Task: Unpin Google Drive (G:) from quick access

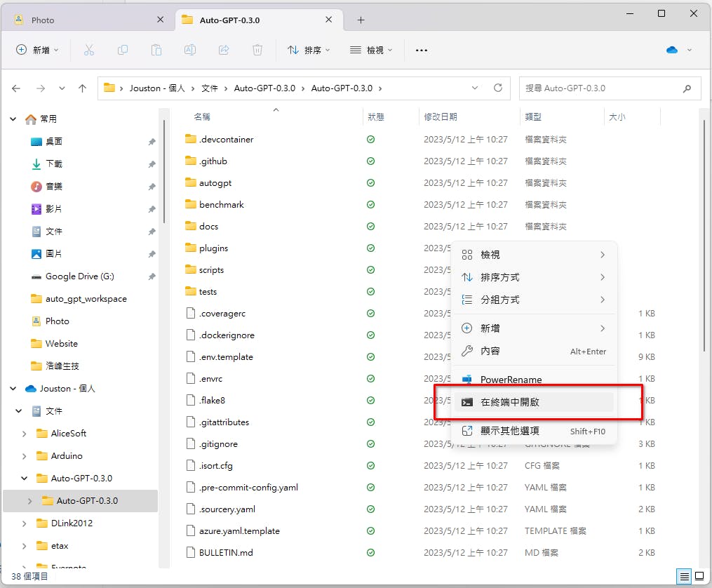Action: (x=152, y=276)
